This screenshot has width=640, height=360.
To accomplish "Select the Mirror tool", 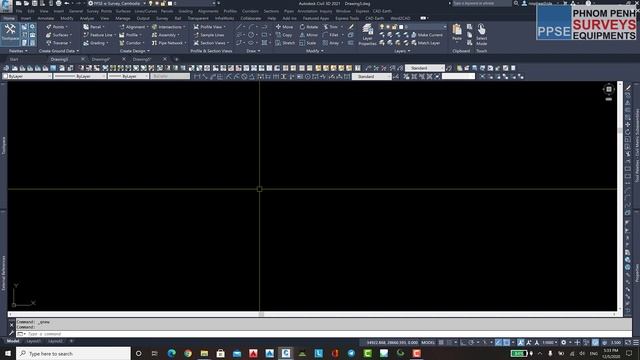I will pos(309,35).
